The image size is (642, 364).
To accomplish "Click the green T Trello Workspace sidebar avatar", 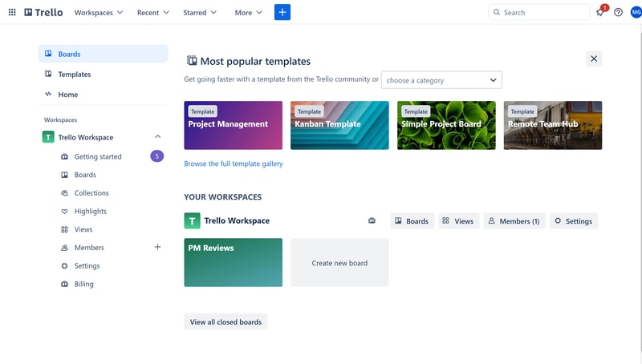I will pos(48,137).
